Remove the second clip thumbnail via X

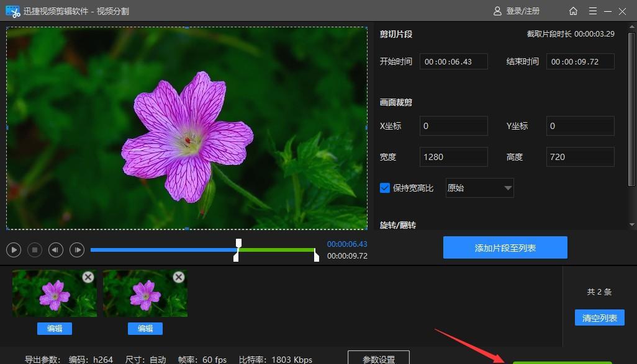tap(179, 277)
